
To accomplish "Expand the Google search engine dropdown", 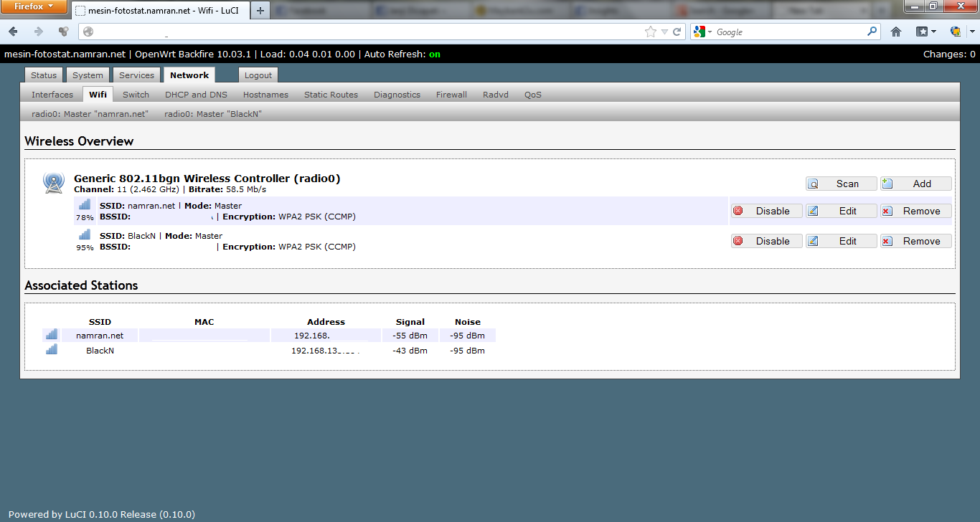I will pos(703,32).
